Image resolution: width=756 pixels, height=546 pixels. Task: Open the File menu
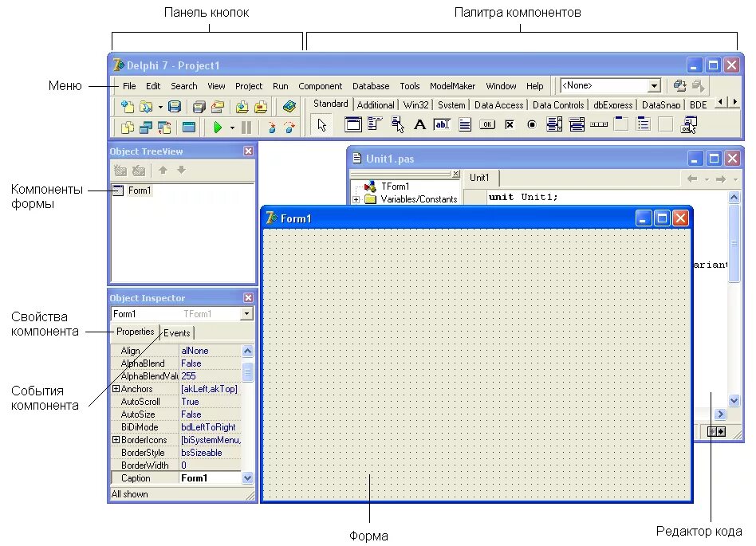(129, 86)
